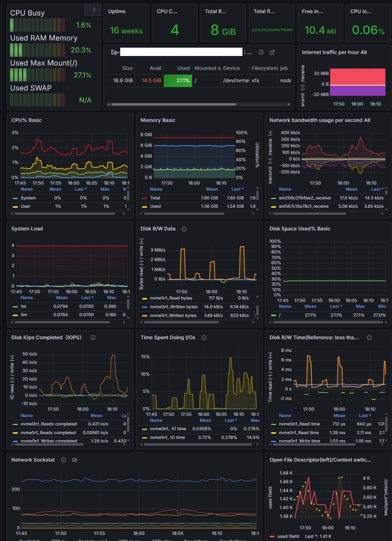Click the horizontal scrollbar under the filesystem table
Screen dimensions: 392x541
tap(174, 104)
